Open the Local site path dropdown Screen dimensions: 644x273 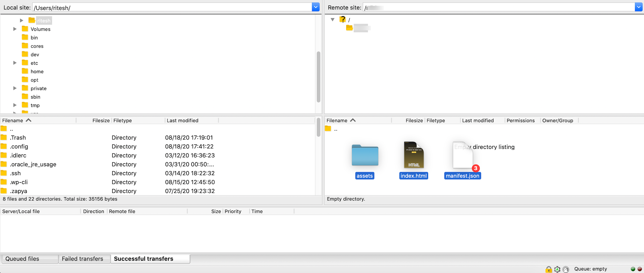[x=316, y=7]
